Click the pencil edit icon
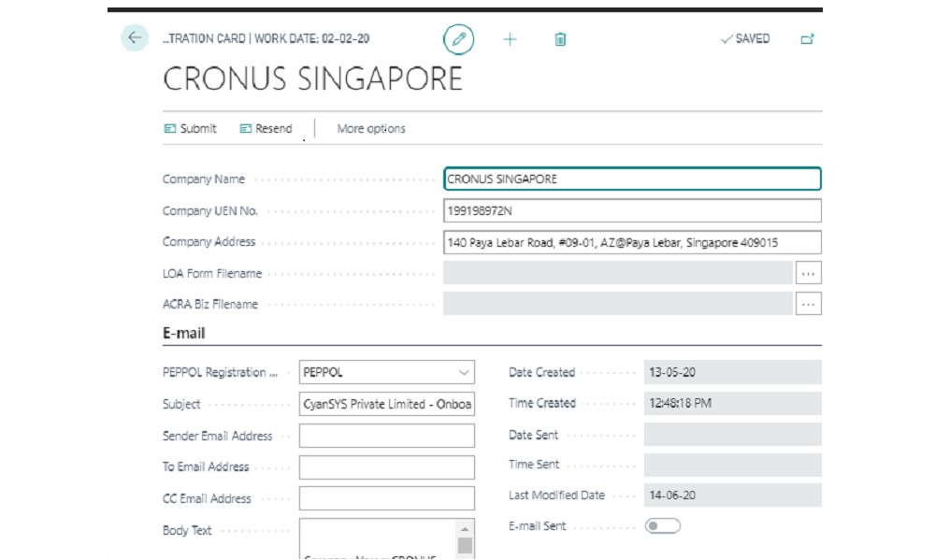The height and width of the screenshot is (560, 935). tap(458, 39)
